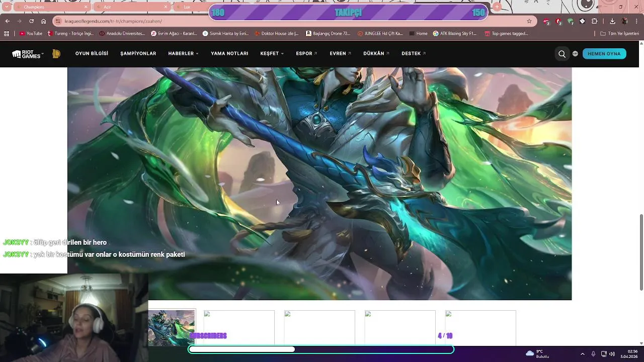Go back with the browser back arrow
The height and width of the screenshot is (362, 644).
coord(7,21)
